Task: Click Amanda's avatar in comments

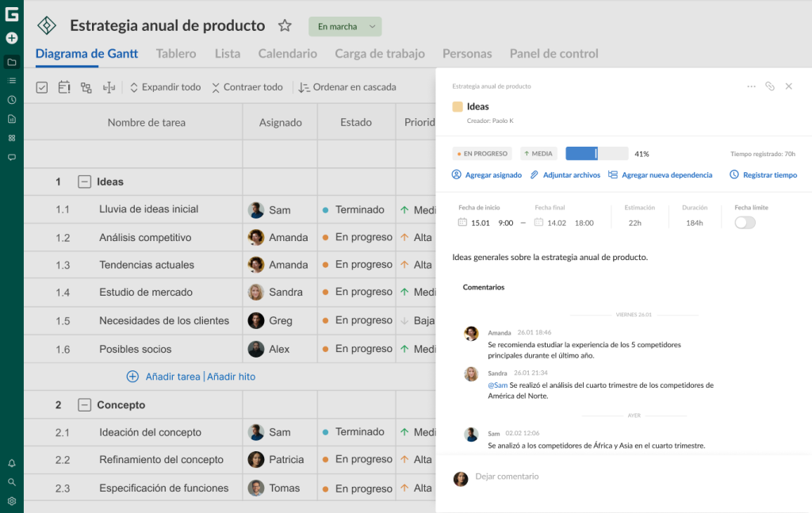Action: click(x=471, y=333)
